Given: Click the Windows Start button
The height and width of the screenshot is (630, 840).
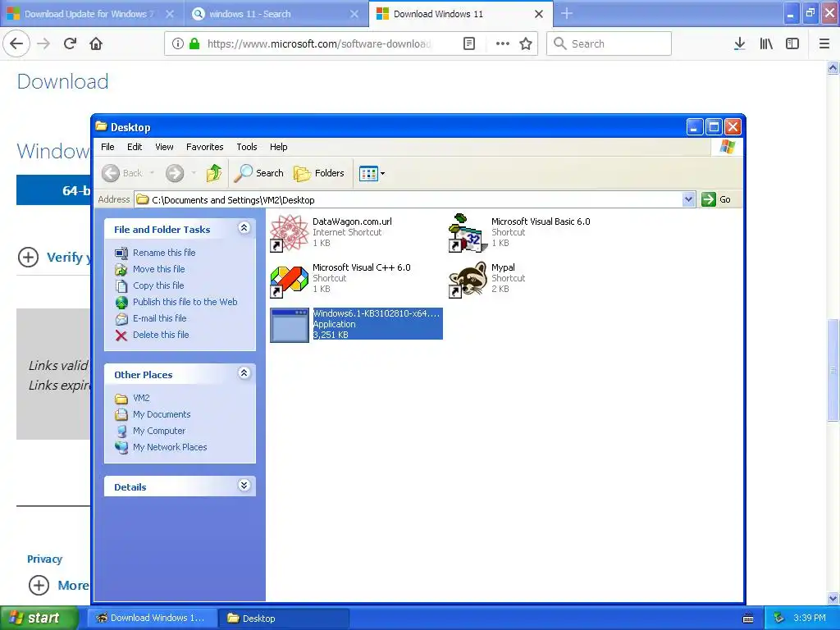Looking at the screenshot, I should click(x=38, y=618).
